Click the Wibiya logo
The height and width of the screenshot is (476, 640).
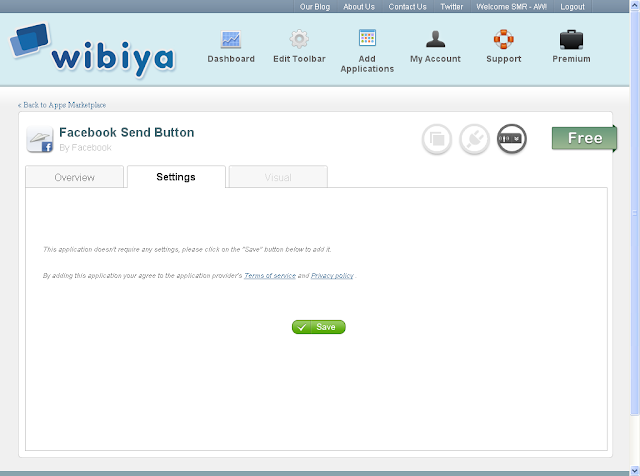[x=93, y=50]
